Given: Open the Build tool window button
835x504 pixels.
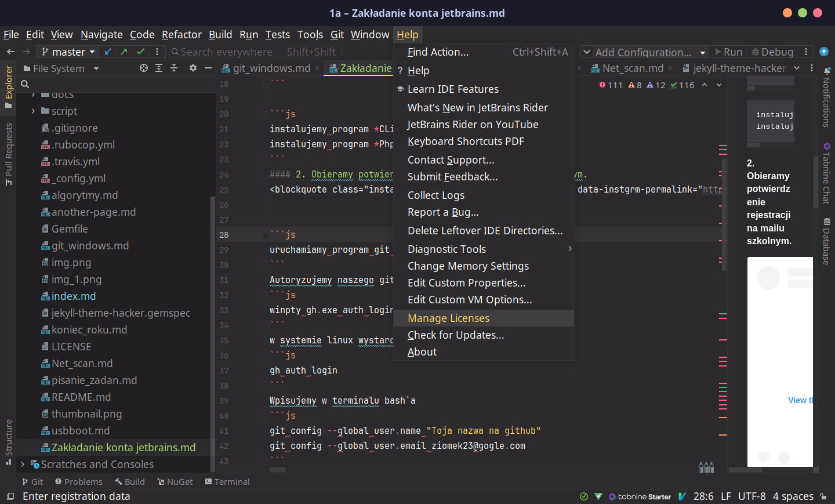Looking at the screenshot, I should (130, 481).
